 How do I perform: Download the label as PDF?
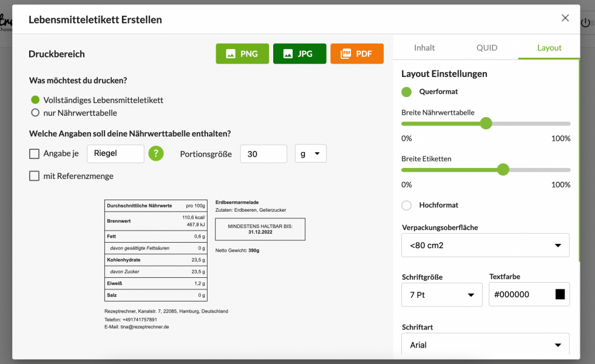(357, 54)
